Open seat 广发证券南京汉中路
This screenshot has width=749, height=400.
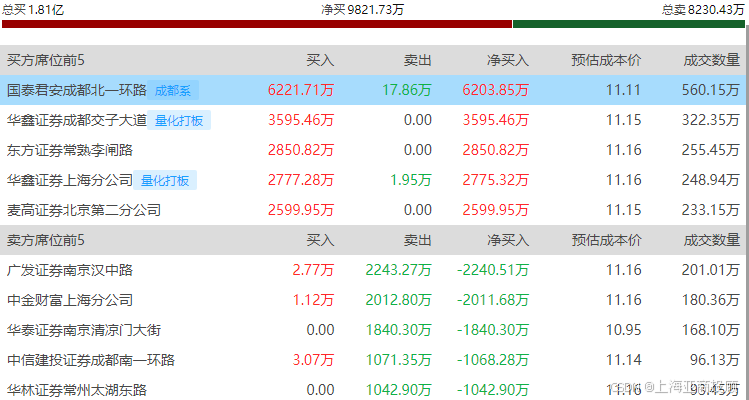70,270
